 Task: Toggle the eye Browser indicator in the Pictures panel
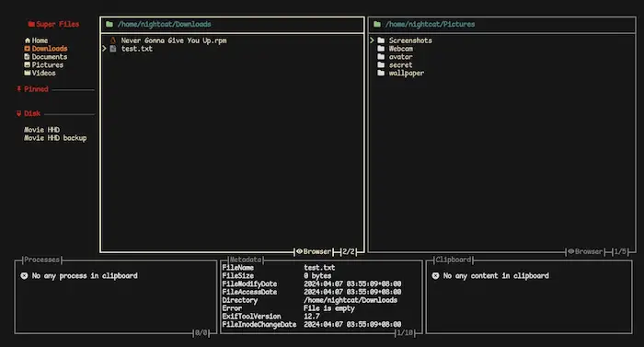pos(585,251)
